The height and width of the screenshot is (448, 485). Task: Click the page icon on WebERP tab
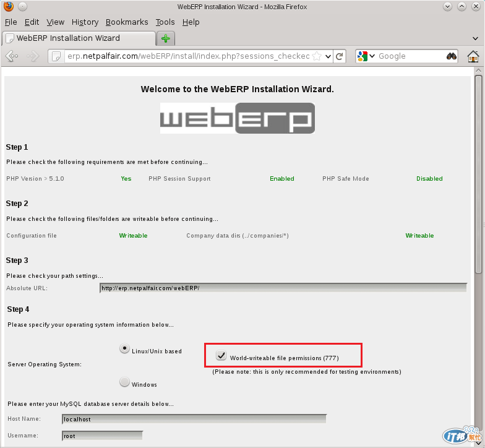click(10, 38)
